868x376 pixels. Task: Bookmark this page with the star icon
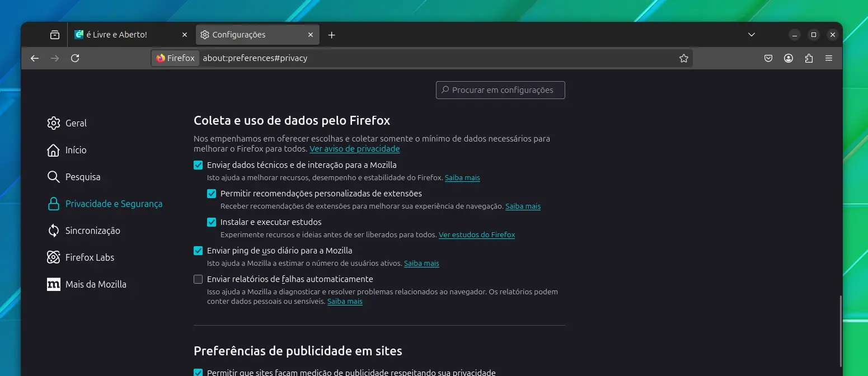683,58
